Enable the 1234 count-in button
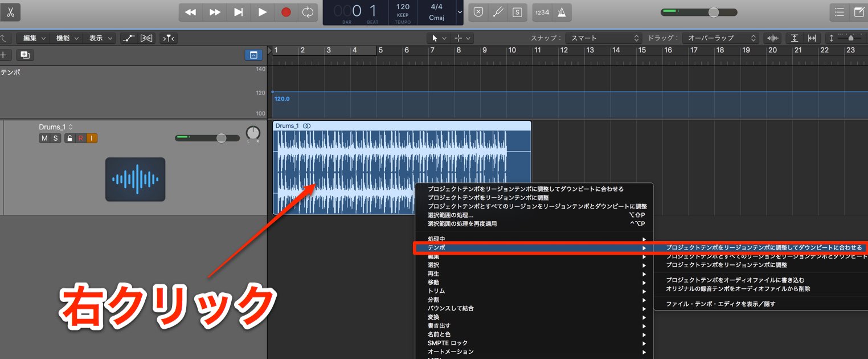Screen dimensions: 868x359 tap(542, 12)
